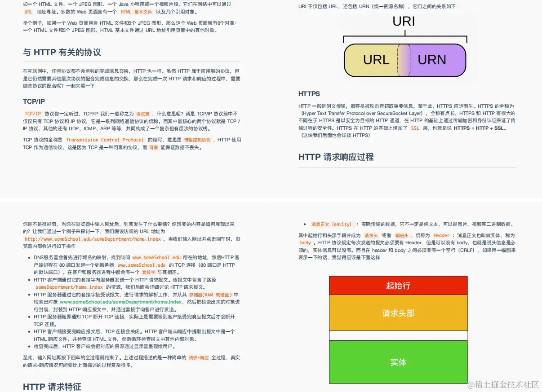
Task: Click the body highlighted term
Action: pos(305,242)
